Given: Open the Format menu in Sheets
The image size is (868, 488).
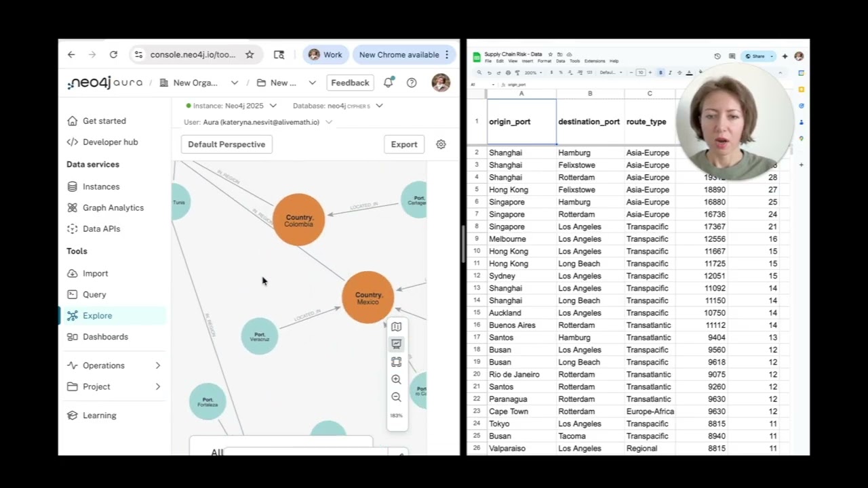Looking at the screenshot, I should 545,61.
